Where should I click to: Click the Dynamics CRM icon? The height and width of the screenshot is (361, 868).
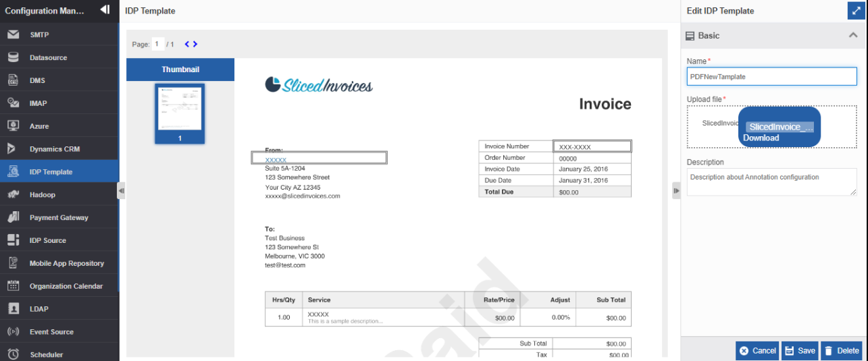click(11, 149)
